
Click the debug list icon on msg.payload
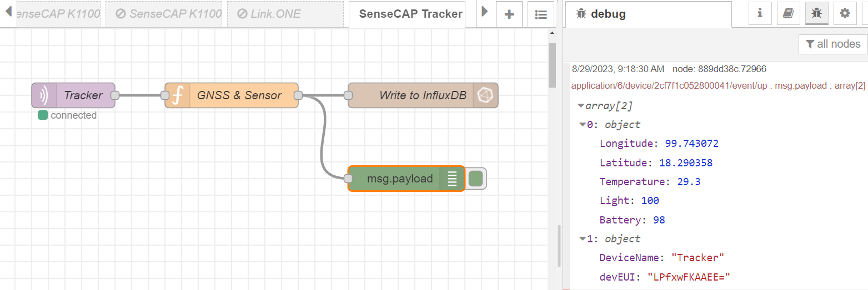[x=452, y=179]
